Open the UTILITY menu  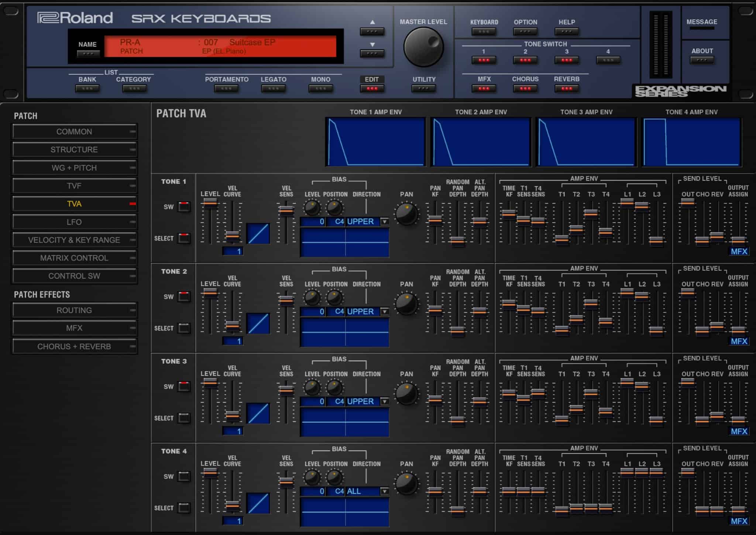[424, 89]
